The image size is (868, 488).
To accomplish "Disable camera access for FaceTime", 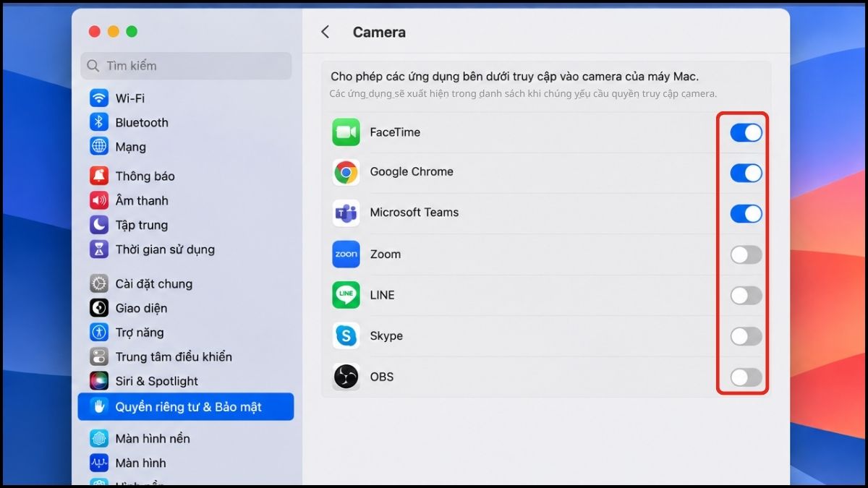I will pos(746,132).
